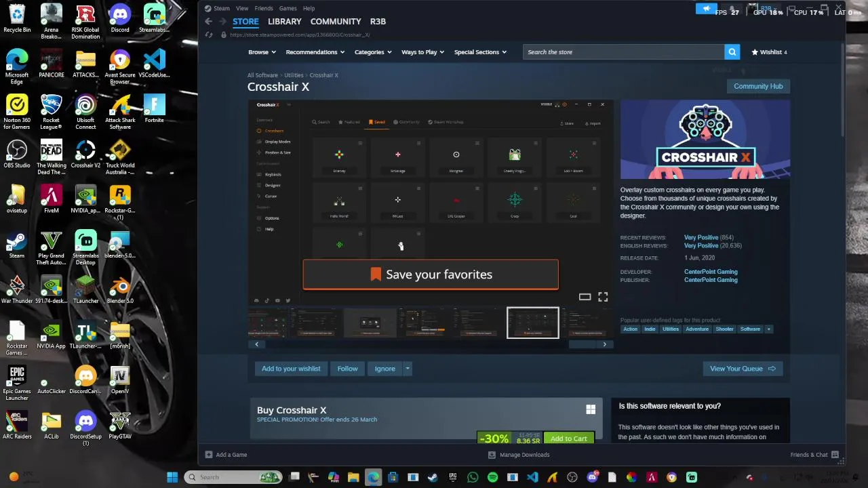868x488 pixels.
Task: Open AutoClicker desktop icon
Action: [x=51, y=381]
